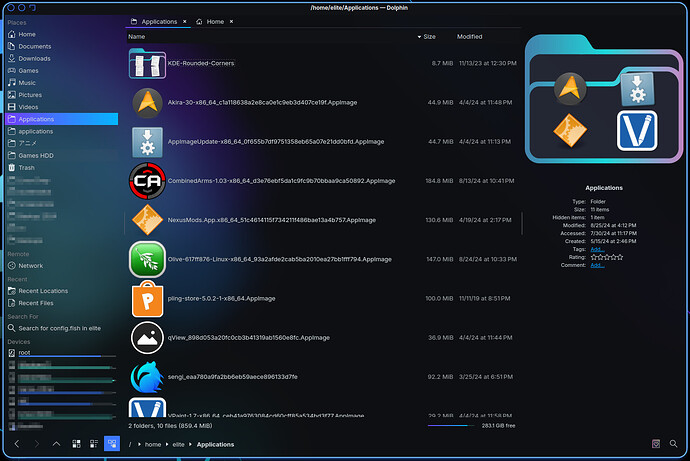This screenshot has width=690, height=461.
Task: Switch to Compact view mode
Action: coord(94,444)
